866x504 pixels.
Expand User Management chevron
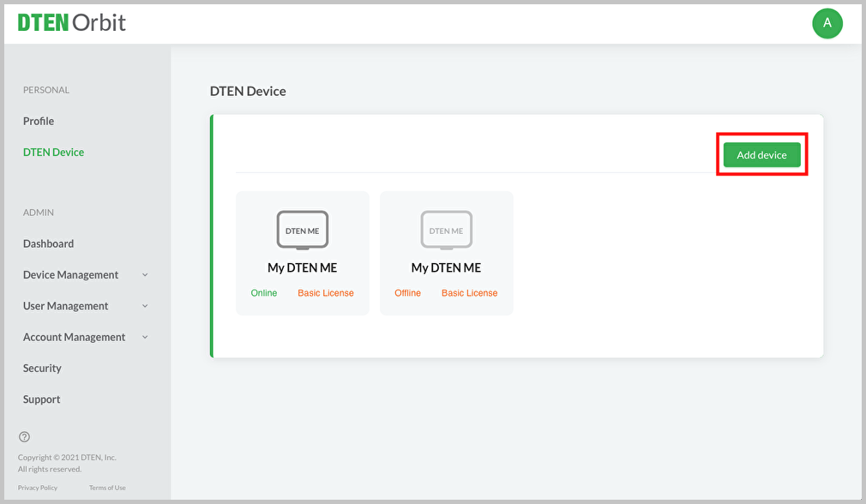145,306
